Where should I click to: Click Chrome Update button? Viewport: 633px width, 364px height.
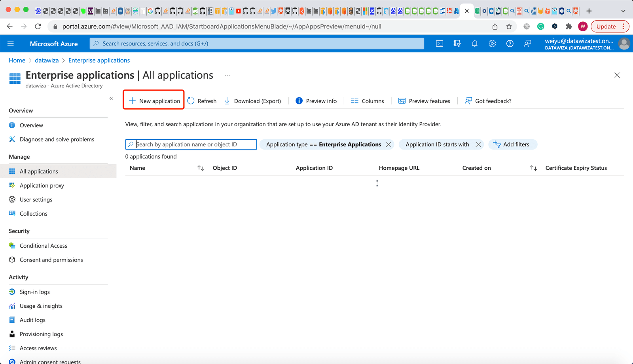(x=610, y=27)
